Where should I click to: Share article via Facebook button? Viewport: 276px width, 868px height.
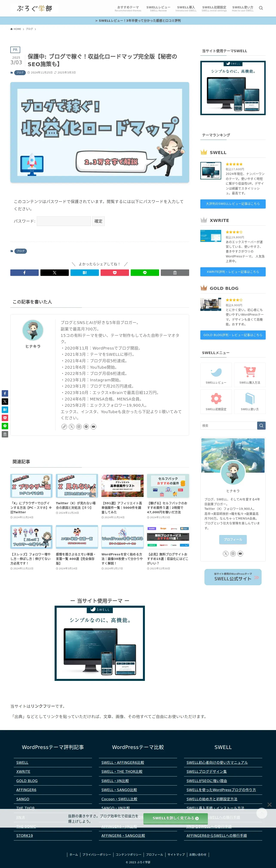coord(24,273)
